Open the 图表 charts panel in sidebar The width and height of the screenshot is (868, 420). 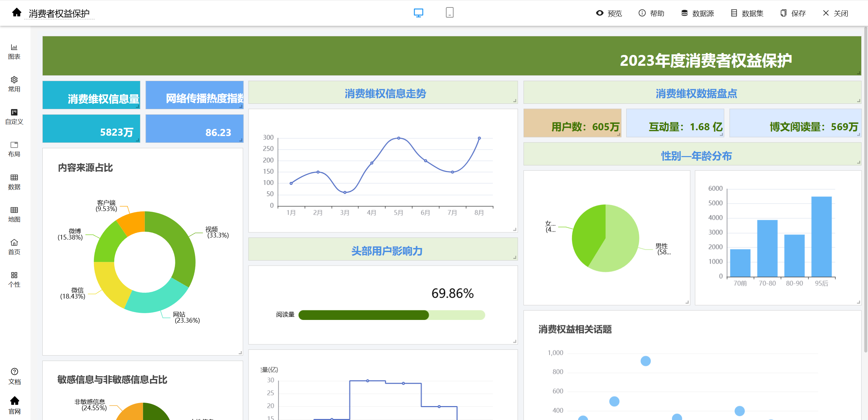[x=14, y=51]
